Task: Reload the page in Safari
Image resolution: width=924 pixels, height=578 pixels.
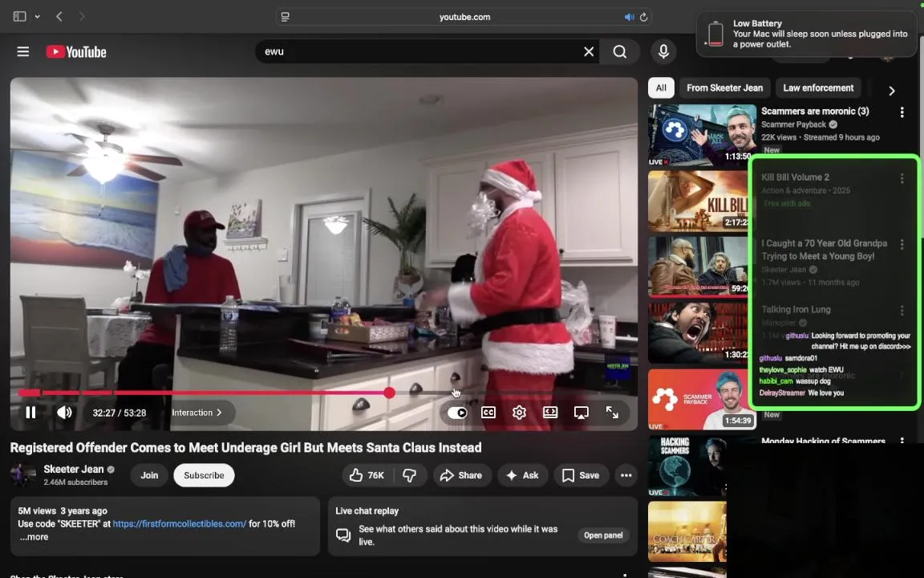Action: [x=643, y=17]
